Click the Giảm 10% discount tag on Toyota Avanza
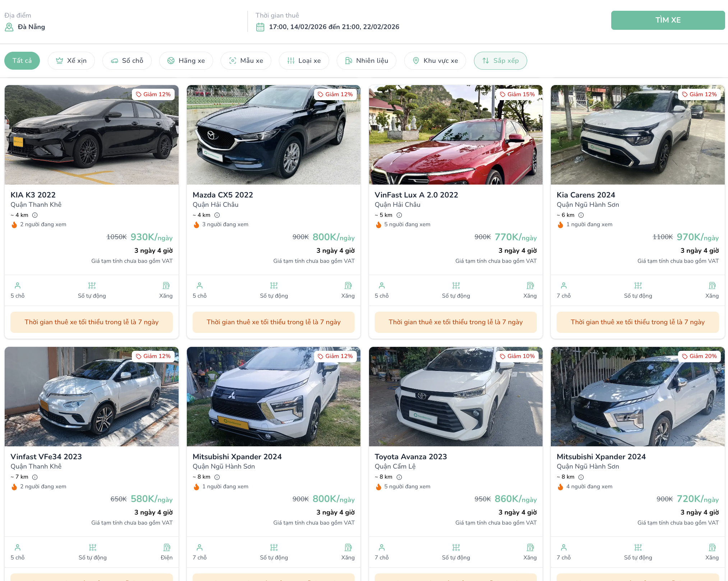The image size is (728, 581). point(517,356)
